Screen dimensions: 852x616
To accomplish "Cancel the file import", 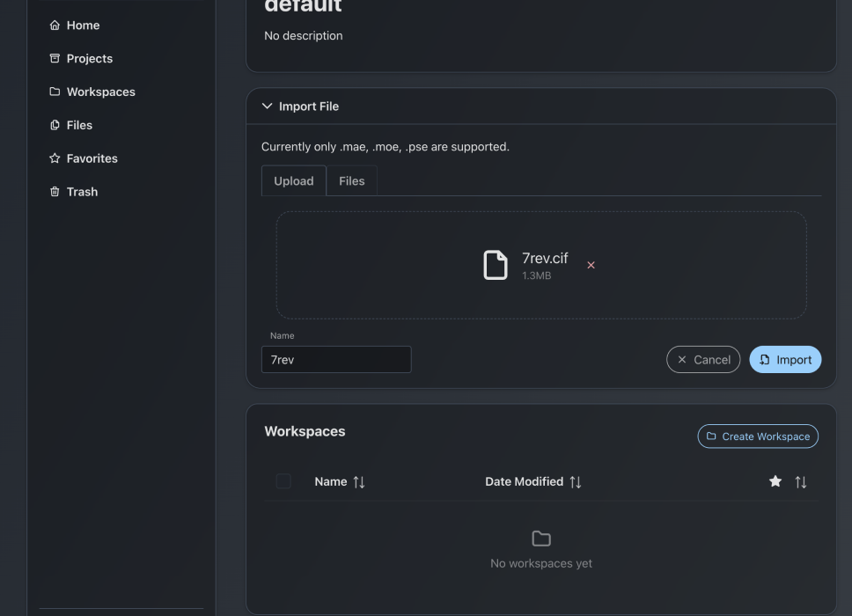I will (x=702, y=359).
